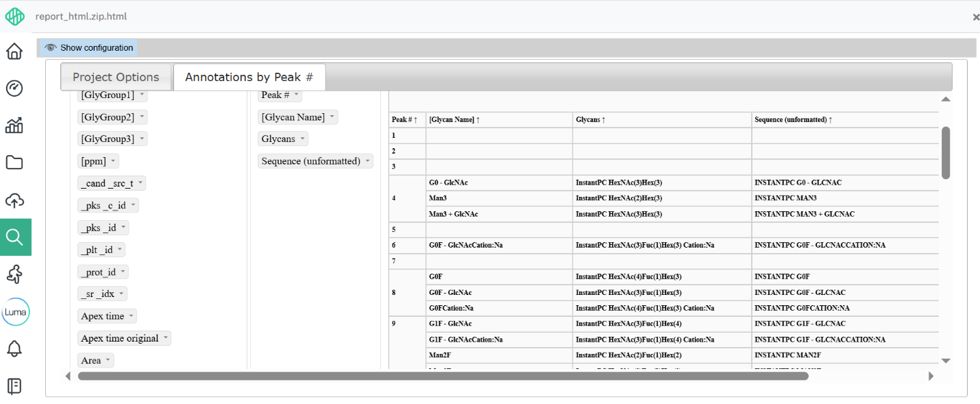Open the notebook icon in sidebar
This screenshot has width=980, height=404.
click(x=14, y=386)
